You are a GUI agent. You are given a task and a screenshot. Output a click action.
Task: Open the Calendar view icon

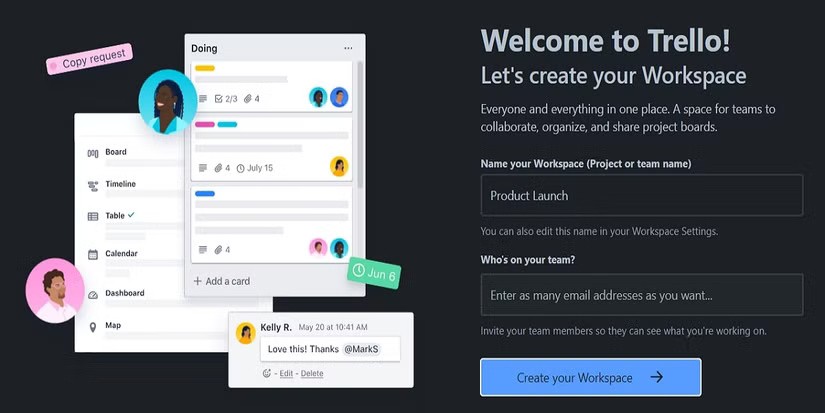[93, 254]
